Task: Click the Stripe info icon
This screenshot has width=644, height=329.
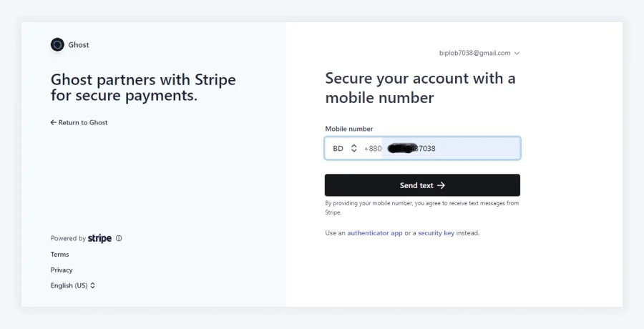Action: tap(119, 238)
